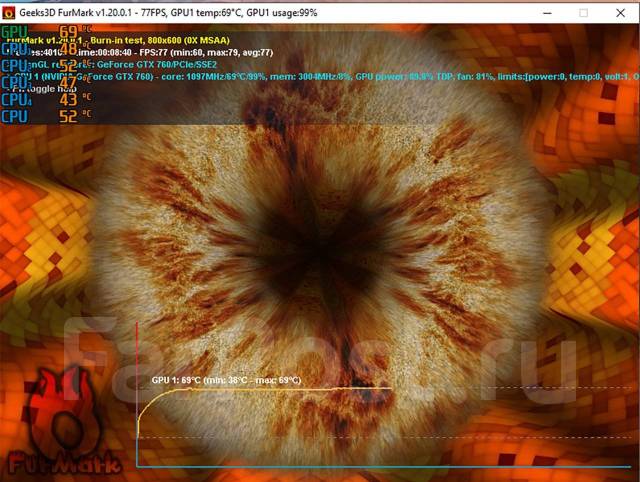
Task: Click the 'GeForce GTX 760/PCIe/SSE2' renderer text
Action: (x=157, y=64)
